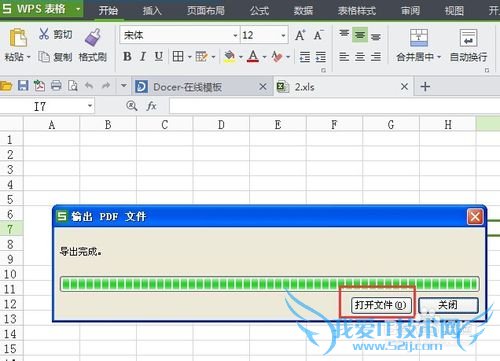
Task: Click the clear formatting eraser icon
Action: 277,56
